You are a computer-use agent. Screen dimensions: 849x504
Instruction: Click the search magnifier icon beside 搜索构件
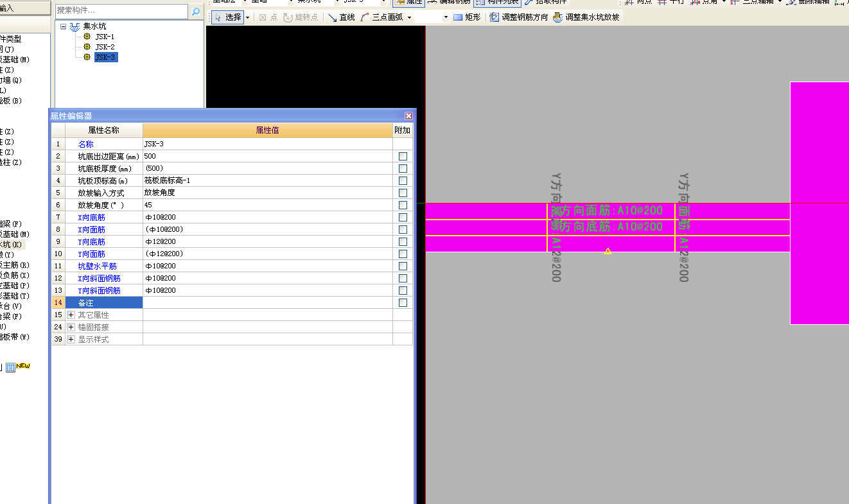click(x=196, y=12)
